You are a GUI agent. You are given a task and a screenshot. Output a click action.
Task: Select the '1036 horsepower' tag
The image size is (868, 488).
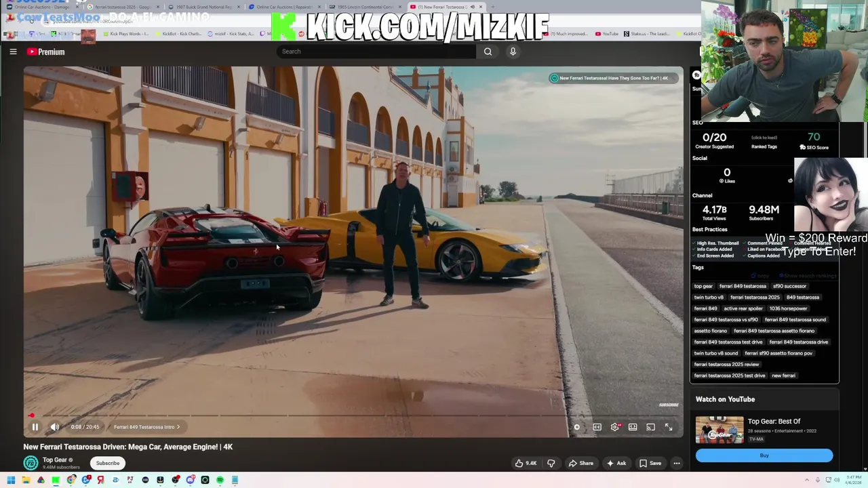[788, 308]
